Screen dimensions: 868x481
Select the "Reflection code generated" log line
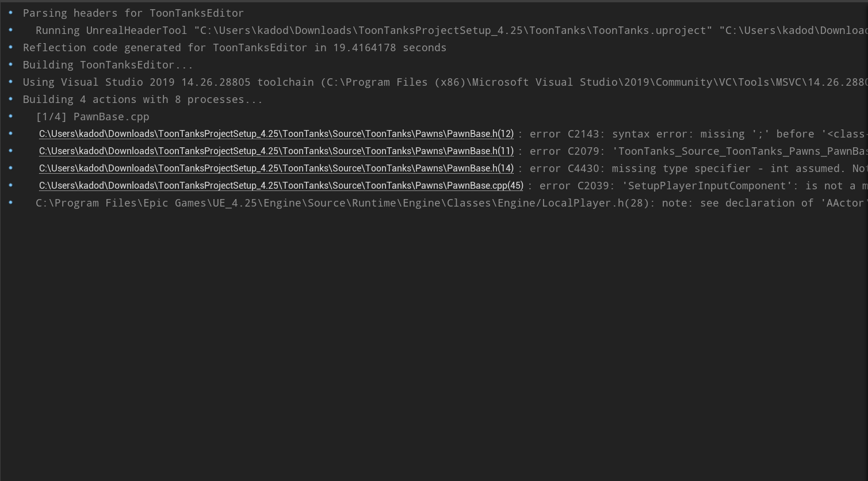(234, 48)
